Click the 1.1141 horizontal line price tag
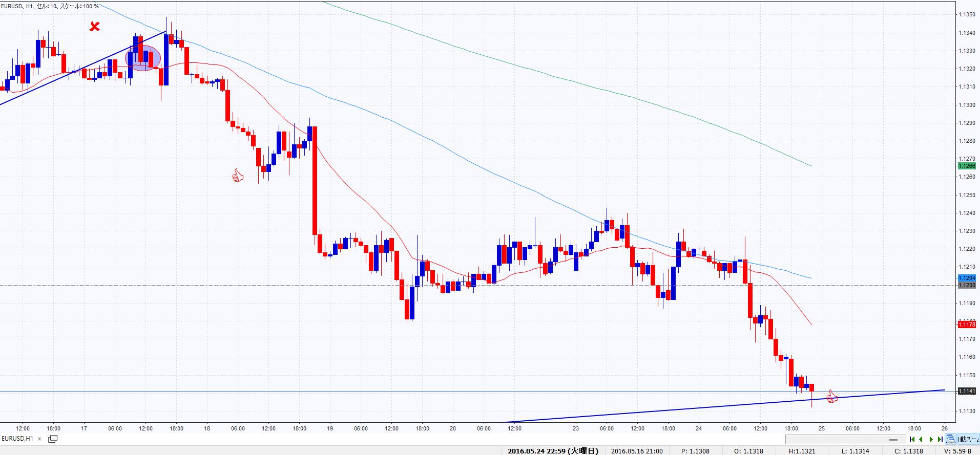 coord(966,391)
